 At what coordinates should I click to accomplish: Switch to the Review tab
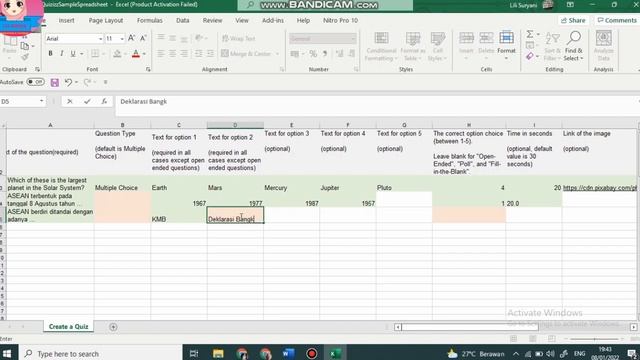click(212, 20)
